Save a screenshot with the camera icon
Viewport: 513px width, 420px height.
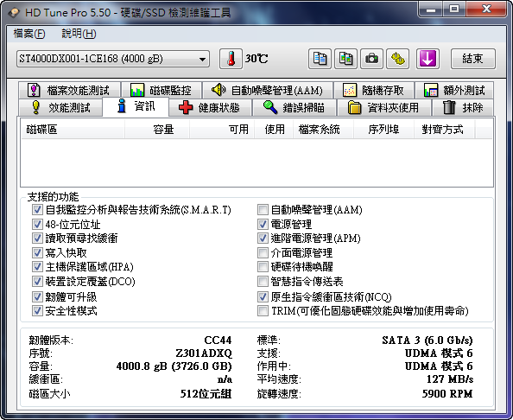point(371,59)
